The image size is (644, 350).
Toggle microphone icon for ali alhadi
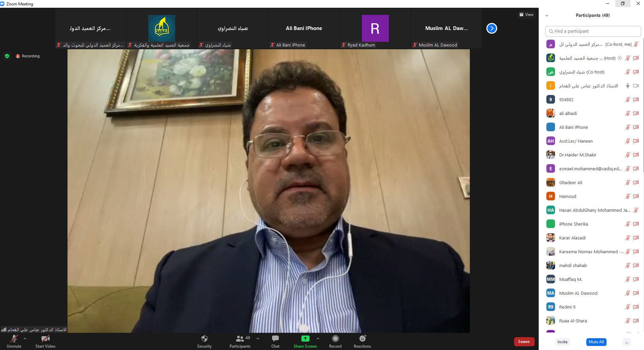point(627,114)
